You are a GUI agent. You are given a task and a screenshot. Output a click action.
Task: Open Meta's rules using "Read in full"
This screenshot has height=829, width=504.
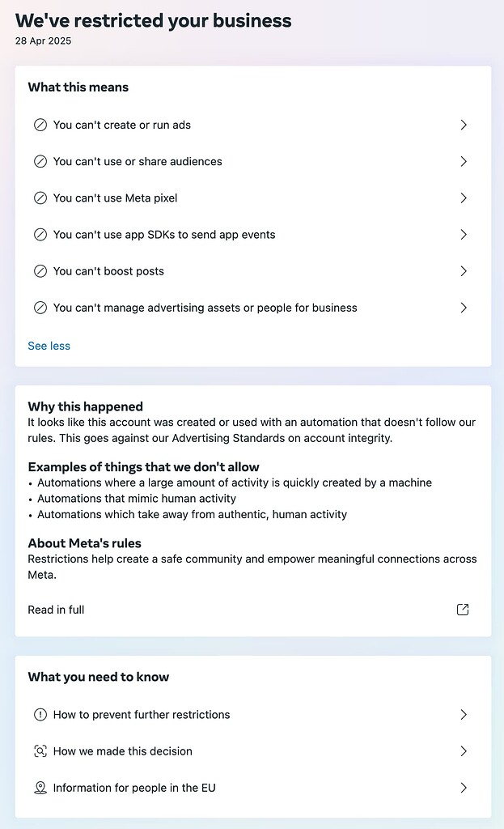[56, 610]
